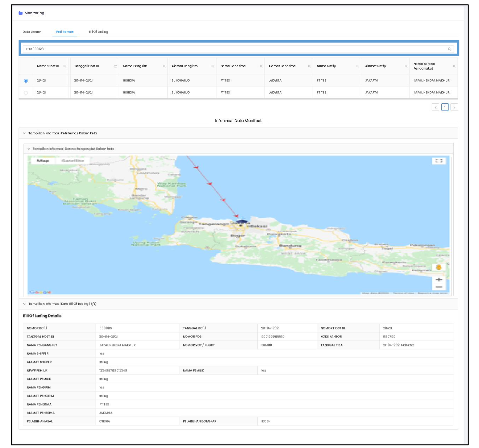Go to next page in pagination
The image size is (479, 448).
click(x=454, y=107)
